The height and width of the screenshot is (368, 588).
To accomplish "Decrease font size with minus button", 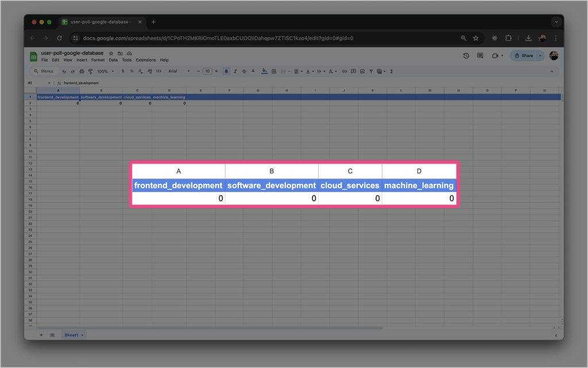I will (198, 71).
